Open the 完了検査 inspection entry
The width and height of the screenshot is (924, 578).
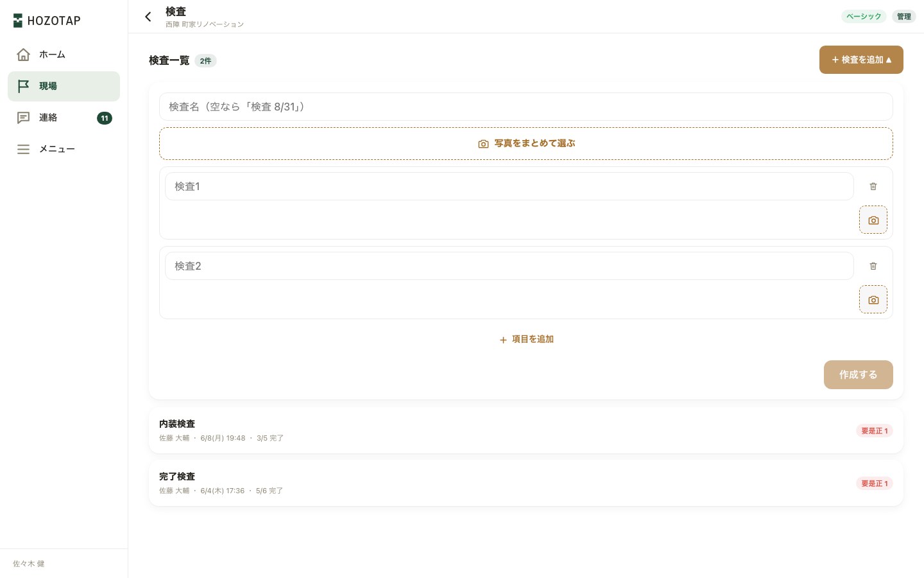(x=526, y=483)
